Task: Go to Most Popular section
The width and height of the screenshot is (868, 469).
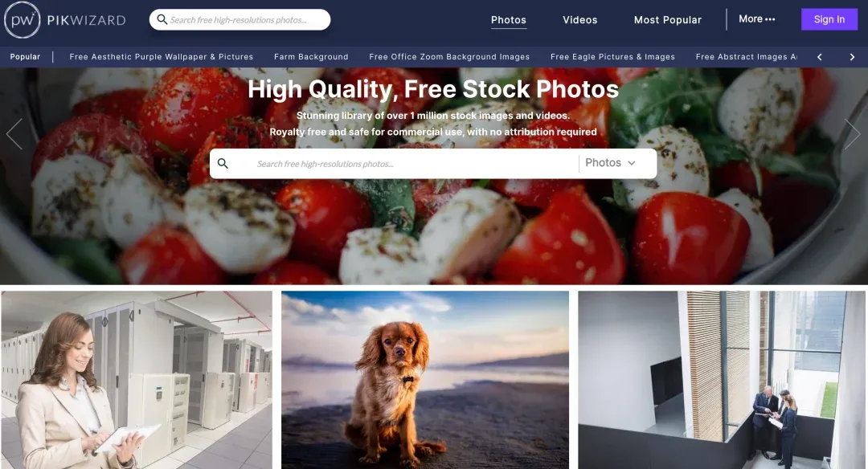Action: (668, 20)
